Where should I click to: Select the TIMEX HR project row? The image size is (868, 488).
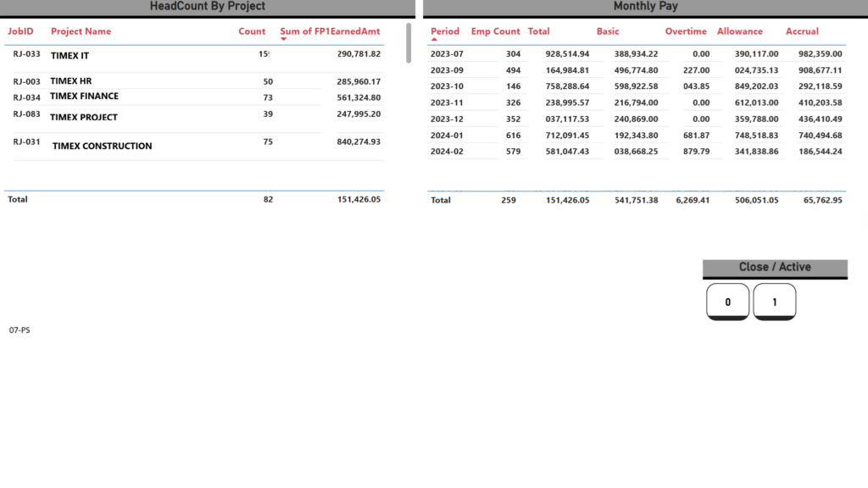194,80
